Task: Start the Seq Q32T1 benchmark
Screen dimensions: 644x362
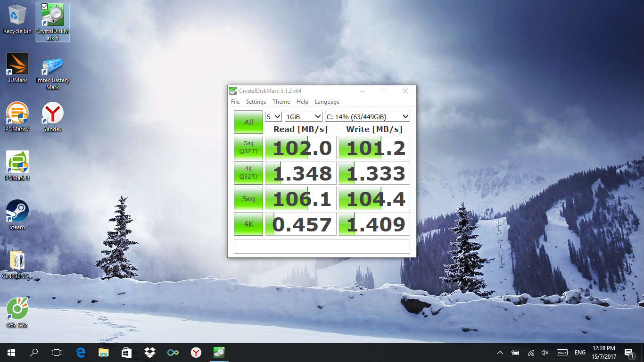Action: (x=248, y=147)
